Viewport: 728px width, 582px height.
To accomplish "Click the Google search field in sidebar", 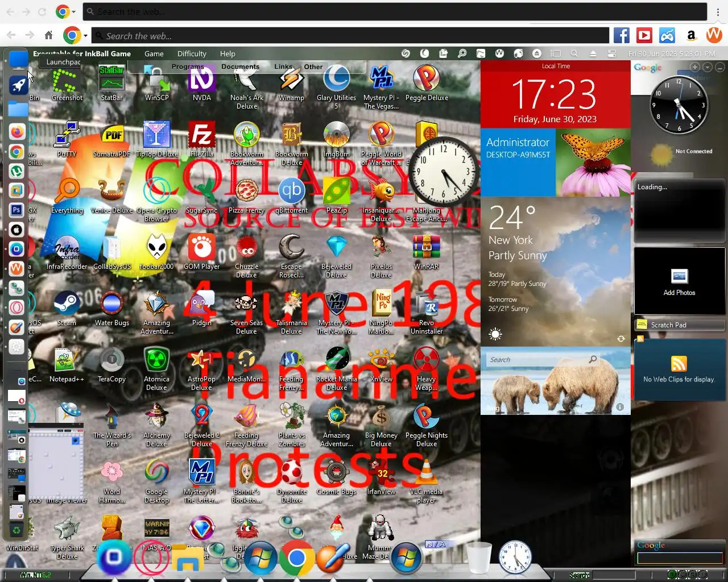I will pyautogui.click(x=679, y=559).
